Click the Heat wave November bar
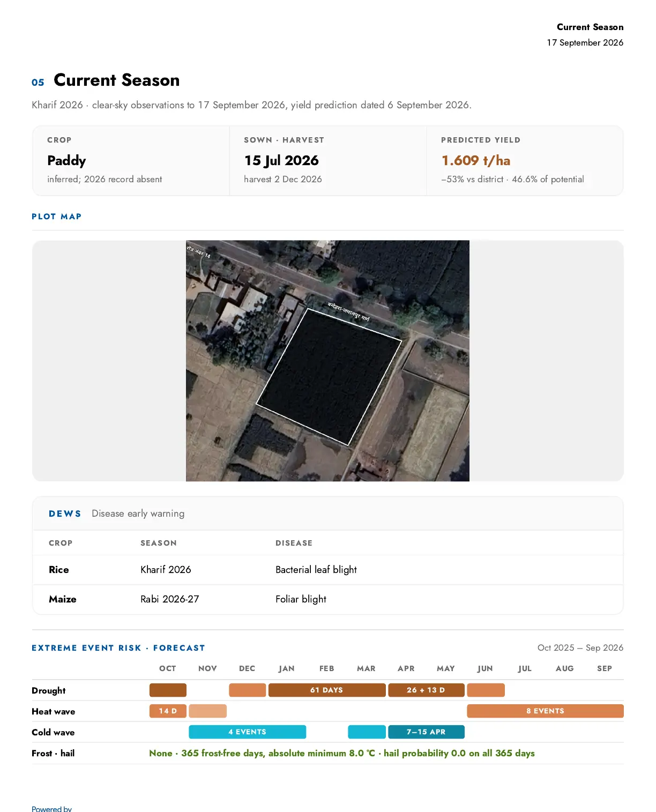The width and height of the screenshot is (656, 812). point(208,711)
